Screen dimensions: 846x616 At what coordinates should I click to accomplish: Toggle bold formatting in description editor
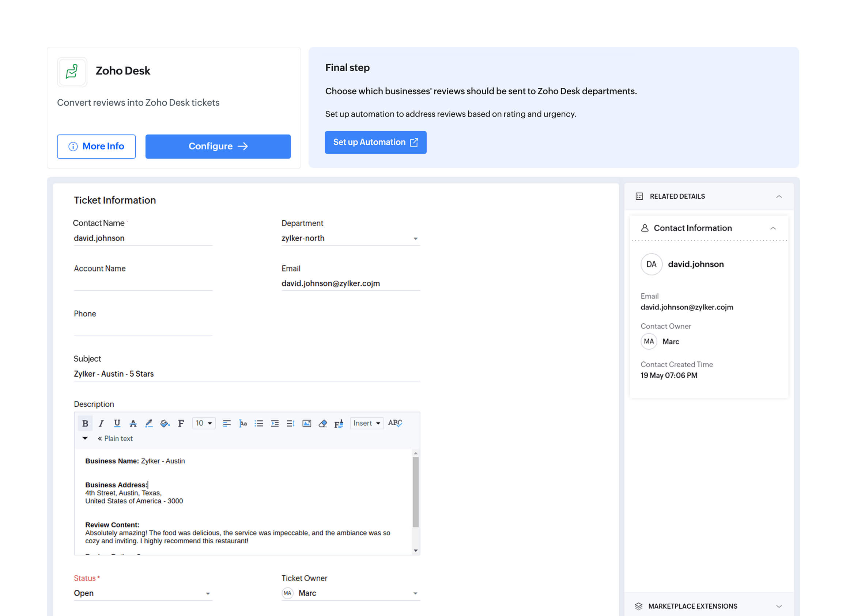click(85, 423)
